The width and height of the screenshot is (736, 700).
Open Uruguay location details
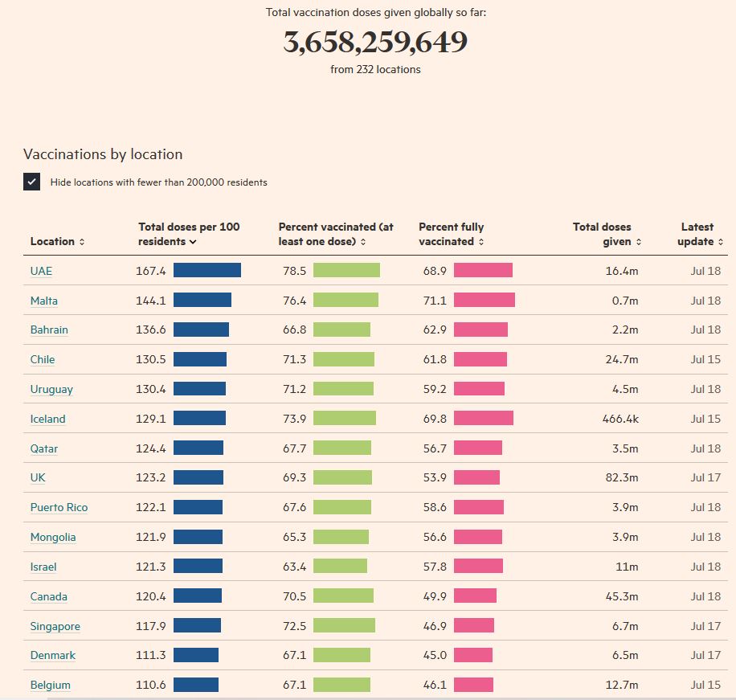(x=51, y=389)
